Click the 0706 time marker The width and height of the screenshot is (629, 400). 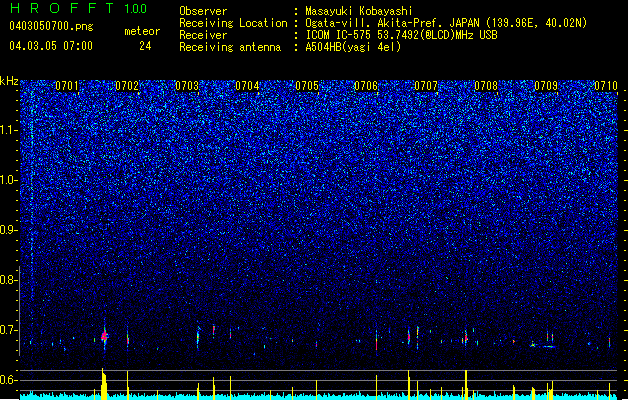pyautogui.click(x=366, y=86)
